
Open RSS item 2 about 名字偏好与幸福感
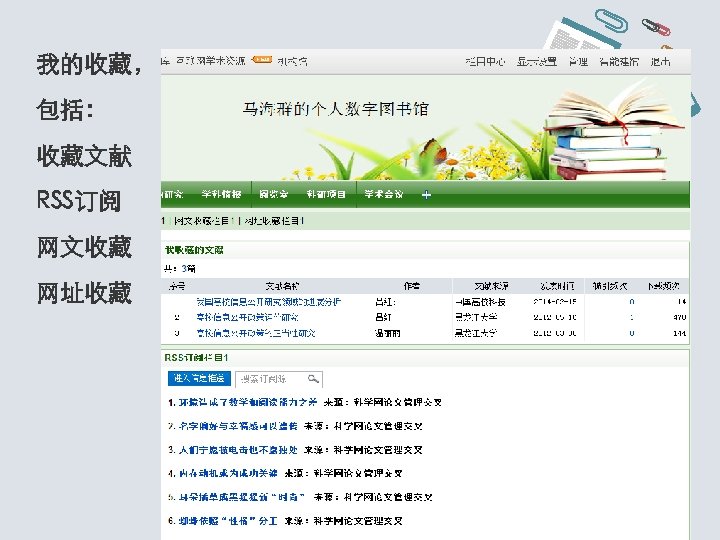point(238,426)
